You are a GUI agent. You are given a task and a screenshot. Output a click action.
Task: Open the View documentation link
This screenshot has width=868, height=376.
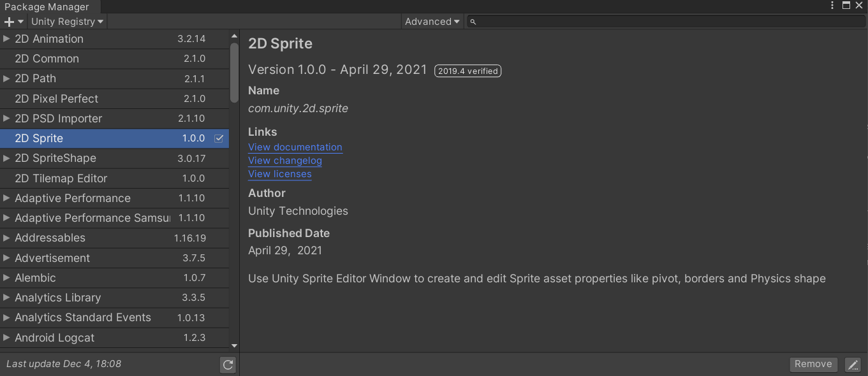tap(295, 147)
